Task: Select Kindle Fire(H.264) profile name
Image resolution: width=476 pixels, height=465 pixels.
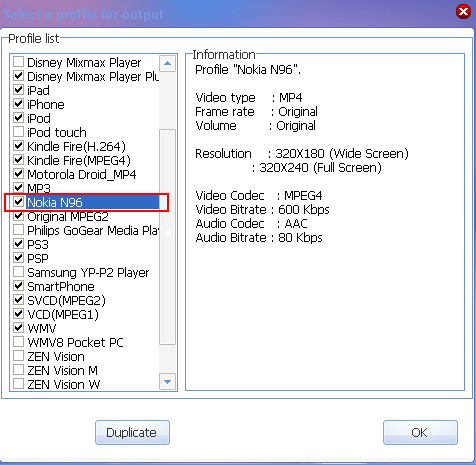Action: (x=76, y=147)
